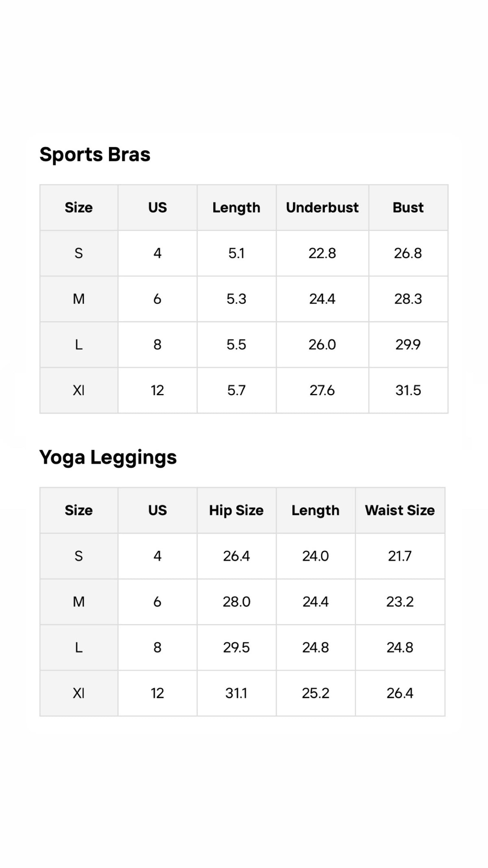Image resolution: width=488 pixels, height=868 pixels.
Task: Click the 28.0 hip size cell
Action: coord(236,602)
